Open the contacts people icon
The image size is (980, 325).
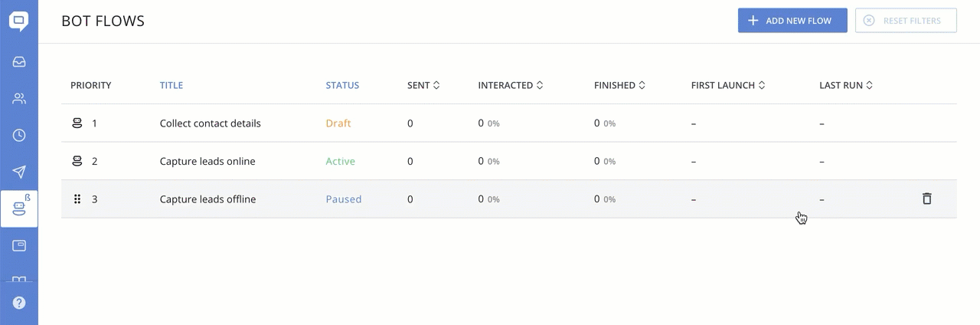(19, 99)
